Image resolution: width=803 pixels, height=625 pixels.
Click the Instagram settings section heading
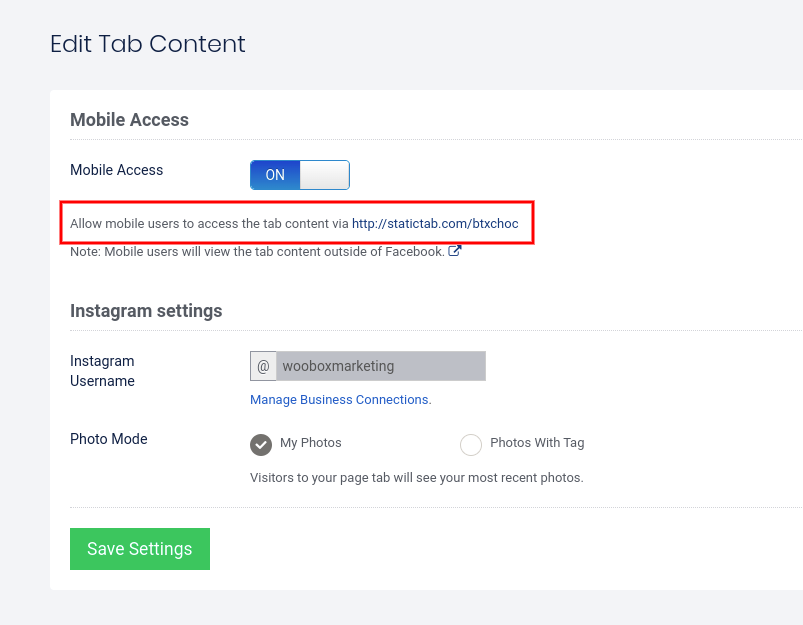[146, 311]
